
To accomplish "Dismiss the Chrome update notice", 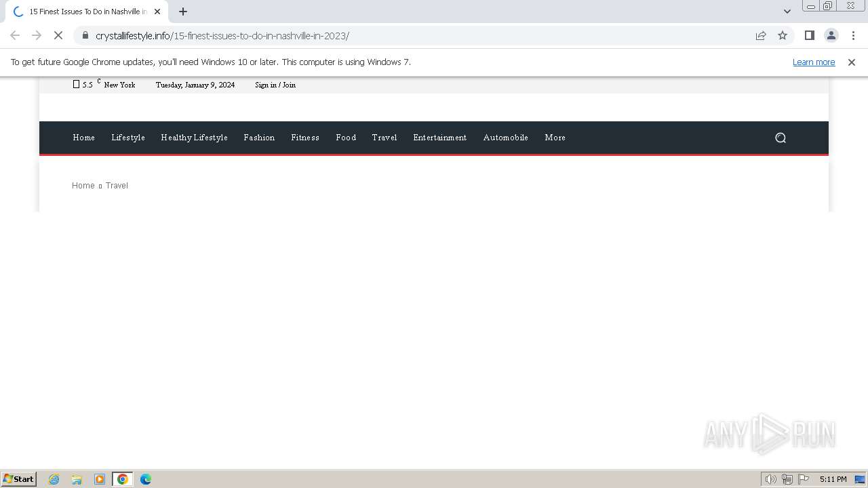I will (x=852, y=62).
